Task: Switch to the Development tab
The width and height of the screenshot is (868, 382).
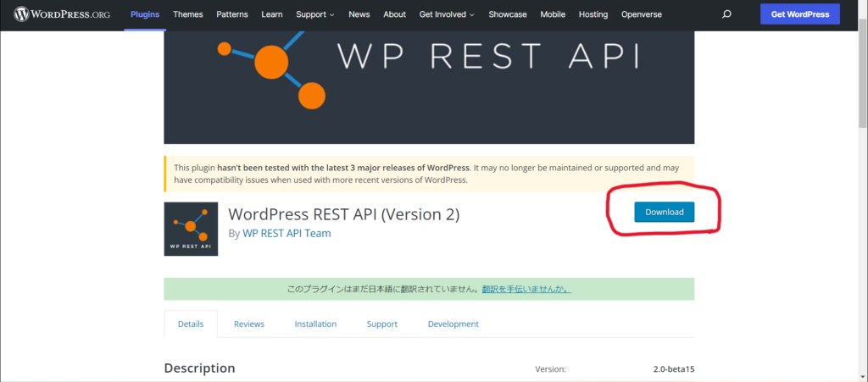Action: click(453, 324)
